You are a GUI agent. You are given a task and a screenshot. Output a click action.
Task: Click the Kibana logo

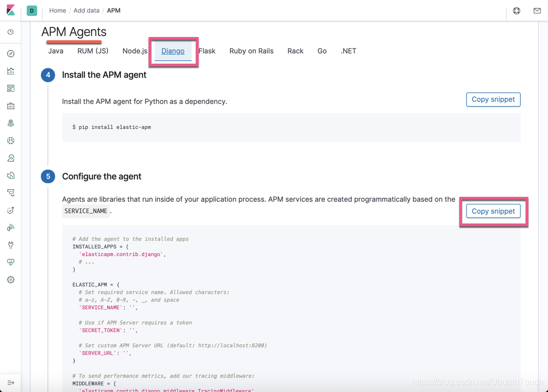pyautogui.click(x=10, y=10)
